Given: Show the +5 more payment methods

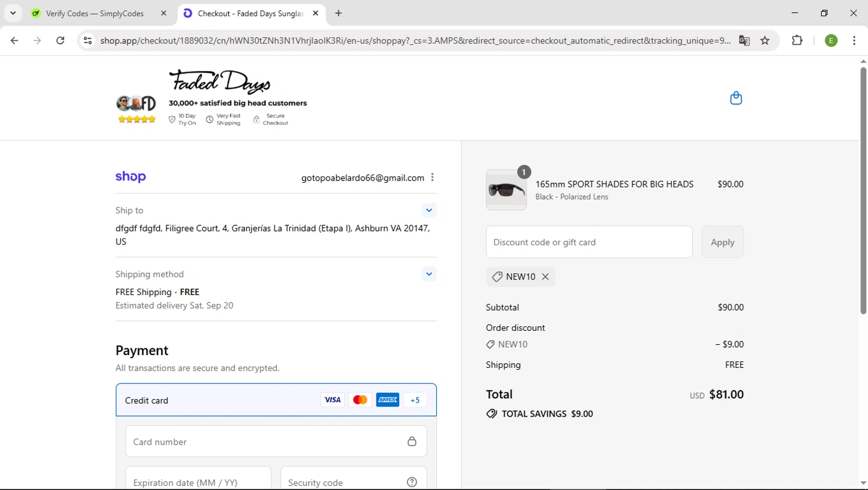Looking at the screenshot, I should [415, 400].
